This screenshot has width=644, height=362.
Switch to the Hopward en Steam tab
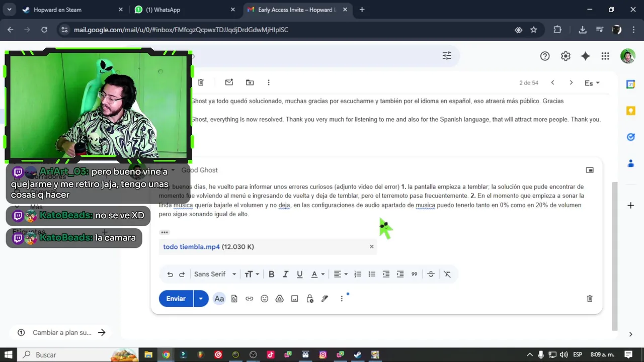click(x=73, y=10)
